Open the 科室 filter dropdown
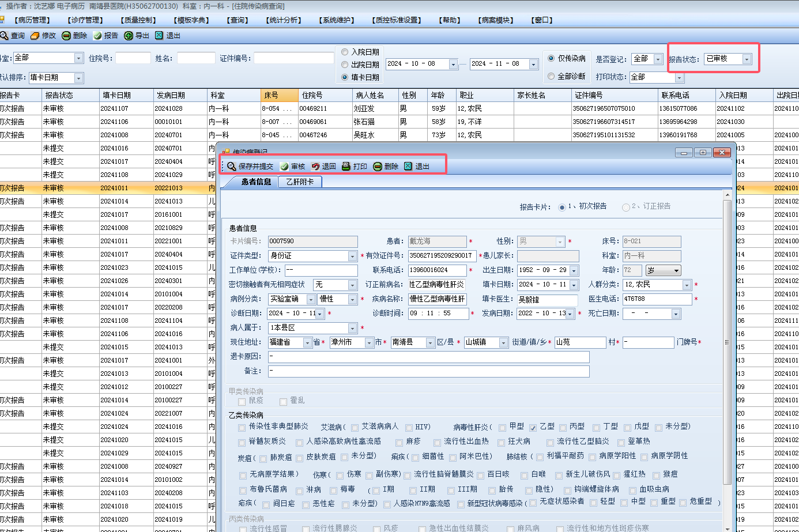This screenshot has height=532, width=799. tap(78, 58)
